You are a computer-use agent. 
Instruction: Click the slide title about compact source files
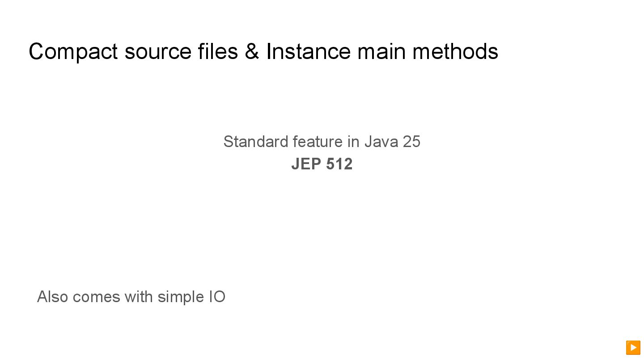point(263,51)
